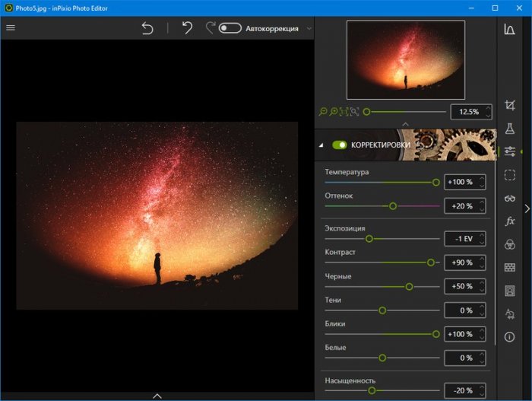Expand the right sidebar arrow

[x=527, y=208]
